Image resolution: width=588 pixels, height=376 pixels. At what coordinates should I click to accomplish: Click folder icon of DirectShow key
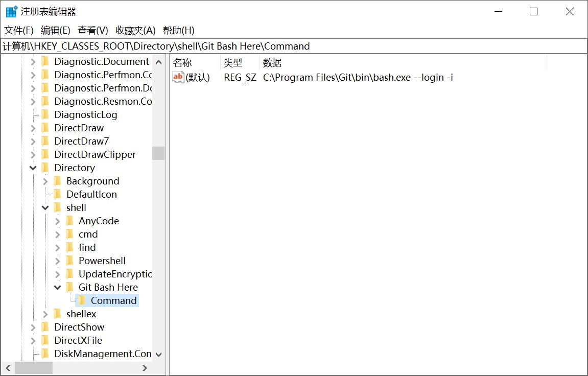[45, 327]
